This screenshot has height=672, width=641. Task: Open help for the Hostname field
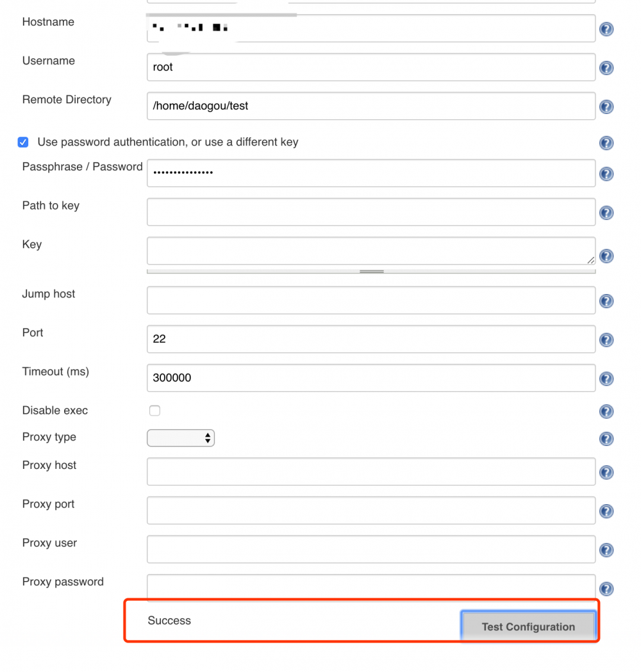pos(606,29)
